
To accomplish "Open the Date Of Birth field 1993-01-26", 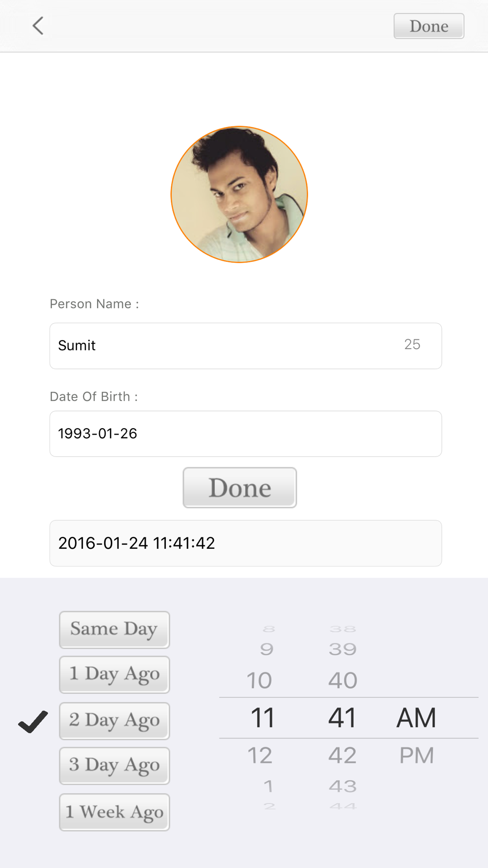I will tap(245, 434).
